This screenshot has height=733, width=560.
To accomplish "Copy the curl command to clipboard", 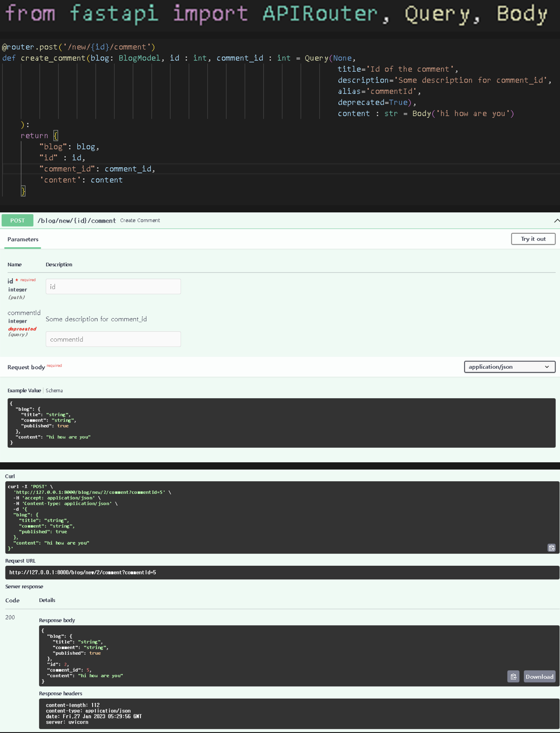I will pos(551,548).
